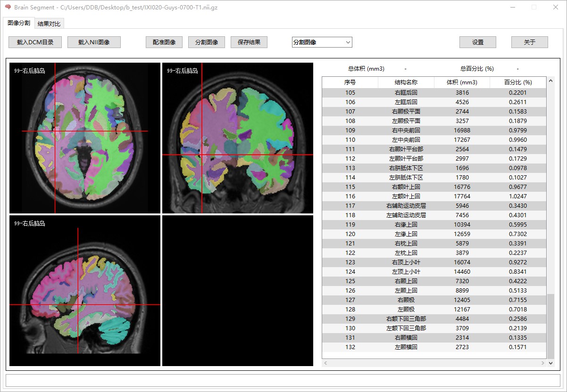Click the 右额下回三角部 cell
Viewport: 567px width, 392px height.
(406, 319)
